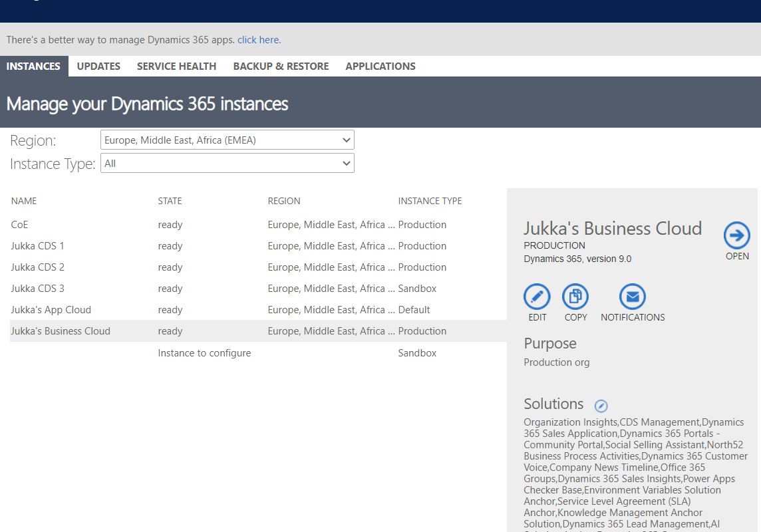Switch to the Instances tab

pos(33,66)
